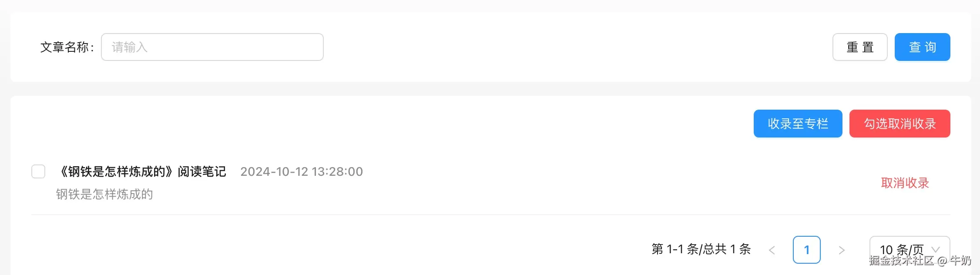Select page number 1 in pagination
Viewport: 980px width, 275px height.
click(806, 250)
